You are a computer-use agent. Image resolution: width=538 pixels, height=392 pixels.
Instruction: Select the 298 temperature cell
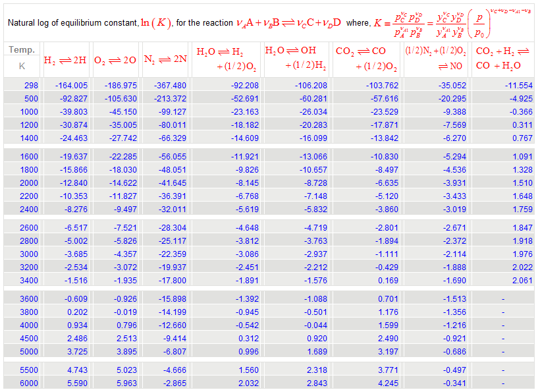pos(31,85)
